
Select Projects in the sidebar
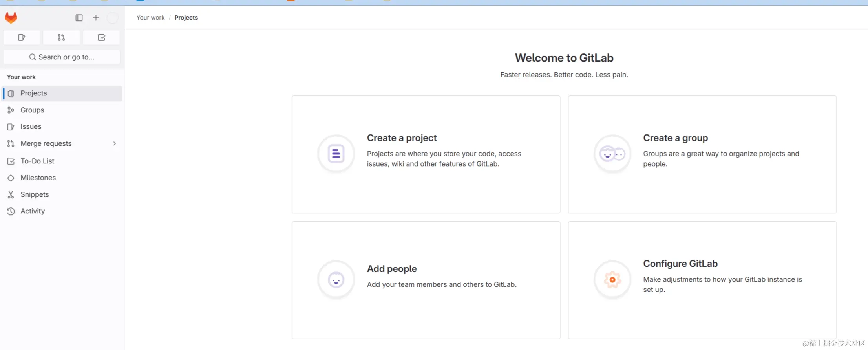coord(62,93)
